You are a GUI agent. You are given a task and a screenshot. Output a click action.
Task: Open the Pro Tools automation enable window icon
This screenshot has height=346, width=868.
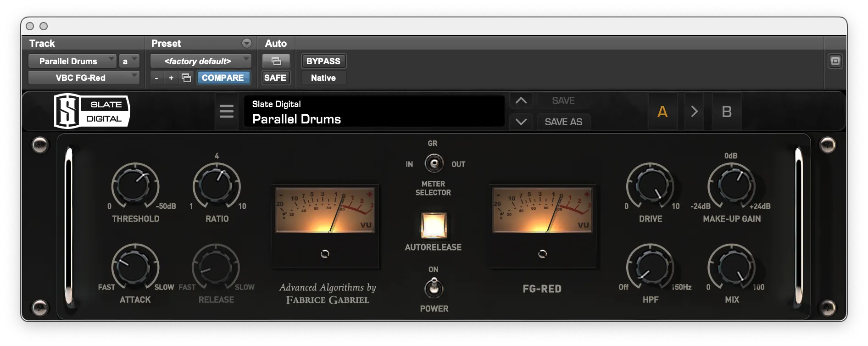tap(276, 61)
